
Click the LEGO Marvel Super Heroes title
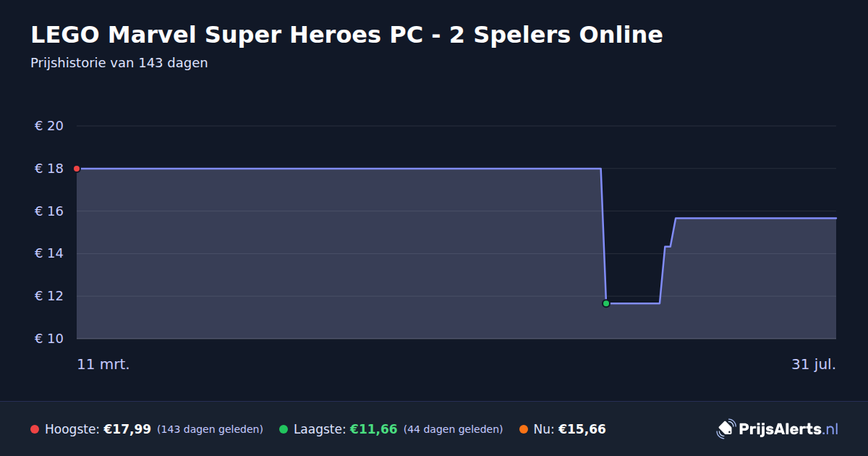click(x=346, y=34)
